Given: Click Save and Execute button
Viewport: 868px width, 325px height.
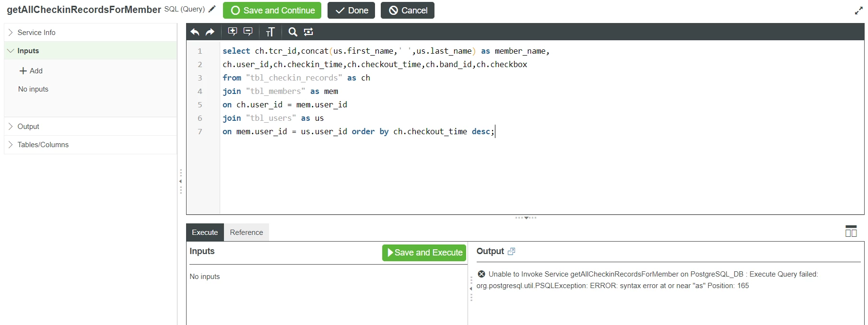Looking at the screenshot, I should pos(424,253).
